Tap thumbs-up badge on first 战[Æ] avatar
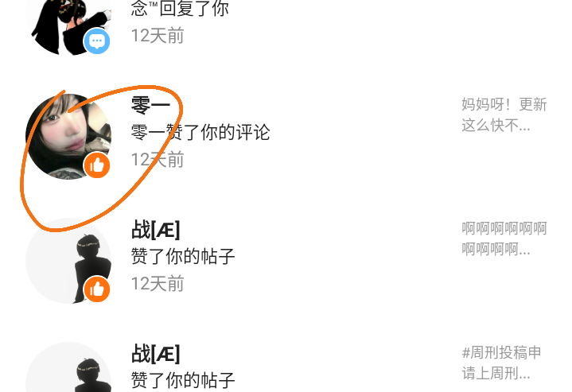Image resolution: width=572 pixels, height=392 pixels. coord(97,289)
